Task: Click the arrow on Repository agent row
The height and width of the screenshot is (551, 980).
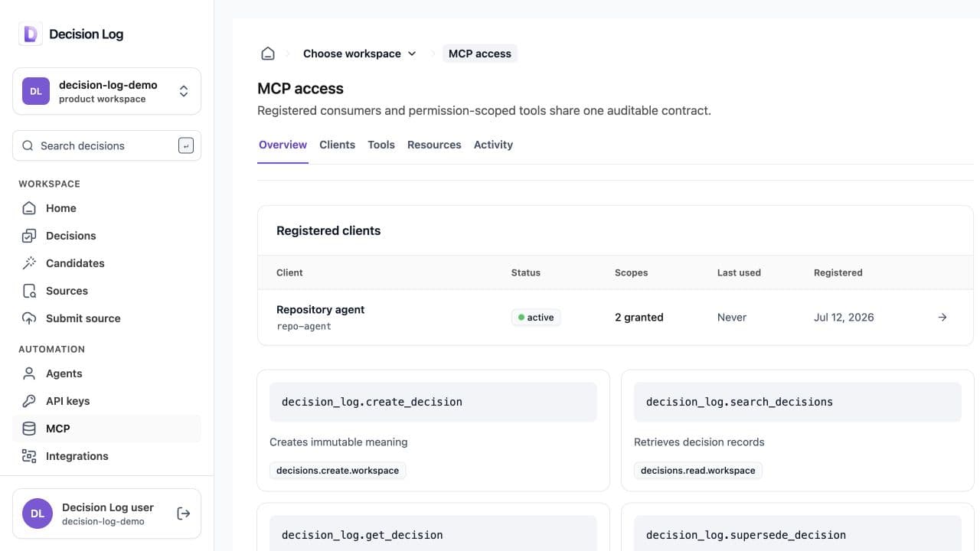Action: tap(942, 318)
